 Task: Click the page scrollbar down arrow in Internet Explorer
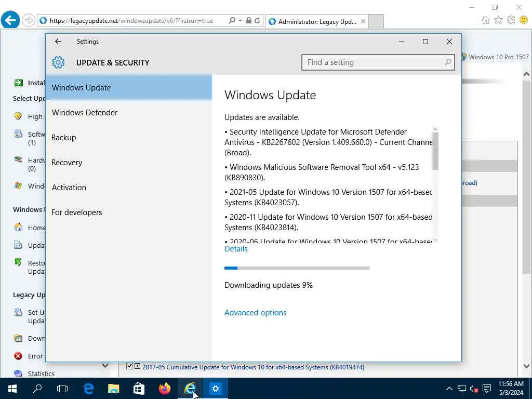click(x=527, y=366)
